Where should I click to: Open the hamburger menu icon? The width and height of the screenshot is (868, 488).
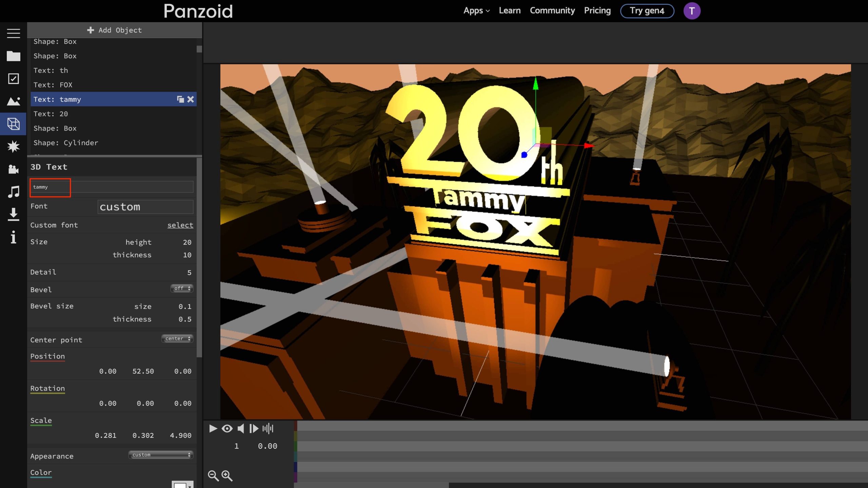pos(13,33)
